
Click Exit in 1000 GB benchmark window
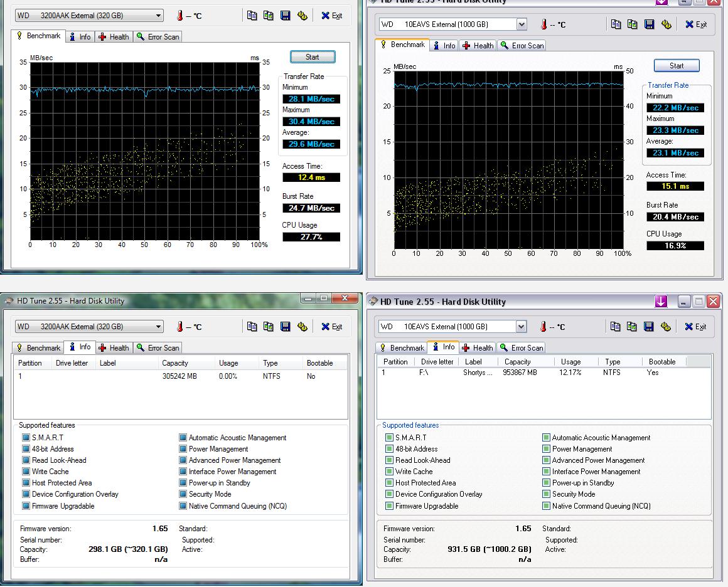(x=696, y=24)
